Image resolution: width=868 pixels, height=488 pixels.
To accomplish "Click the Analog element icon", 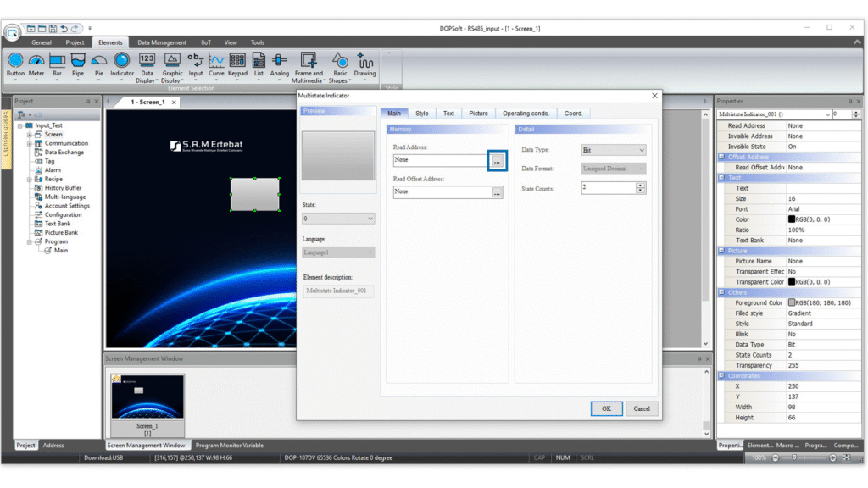I will [279, 61].
